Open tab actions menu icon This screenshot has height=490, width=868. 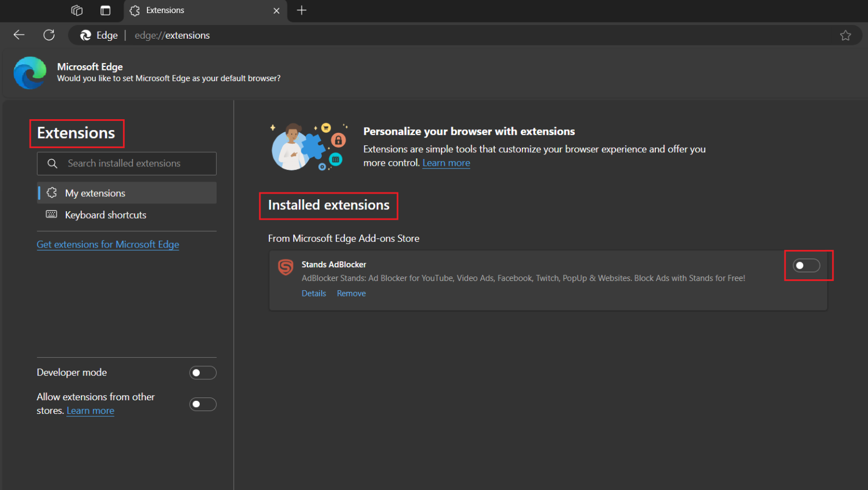(x=106, y=10)
